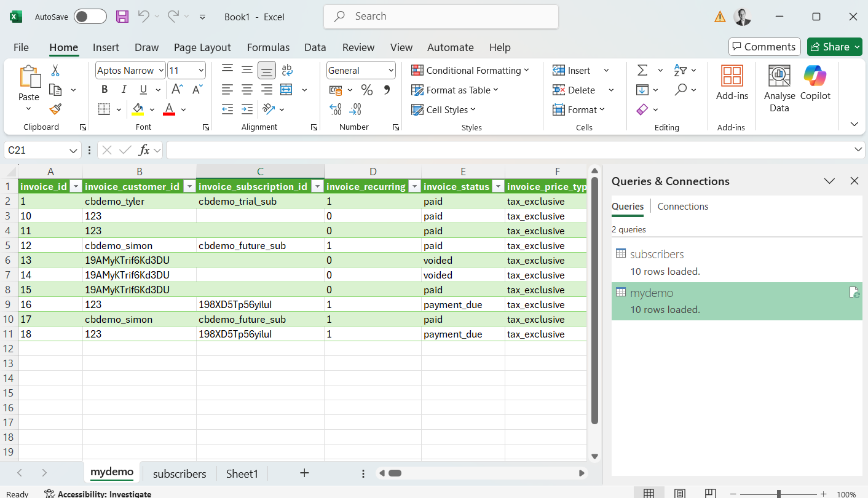
Task: Click the Increase Font Size icon
Action: coord(177,90)
